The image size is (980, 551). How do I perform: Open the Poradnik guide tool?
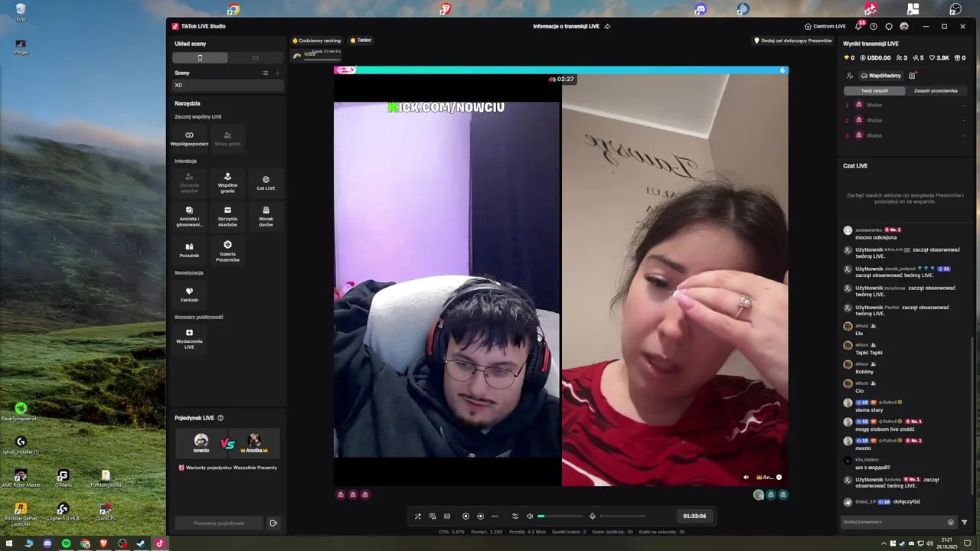coord(189,250)
